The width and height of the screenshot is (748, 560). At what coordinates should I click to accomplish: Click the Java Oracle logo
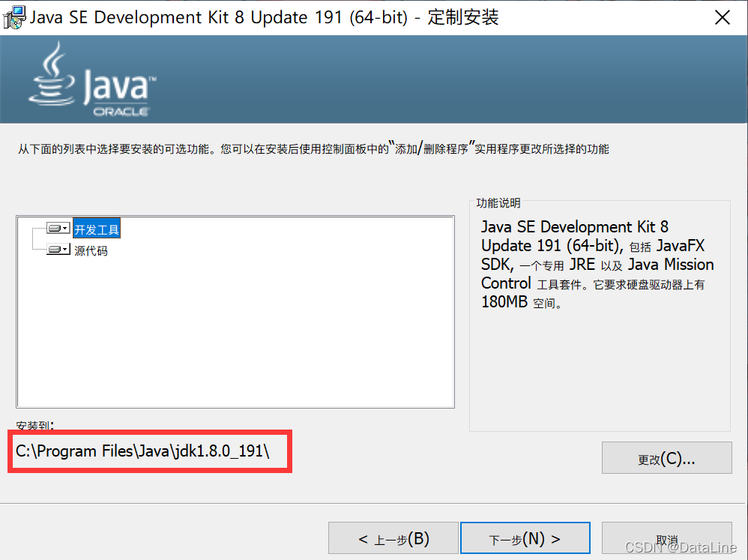click(92, 79)
